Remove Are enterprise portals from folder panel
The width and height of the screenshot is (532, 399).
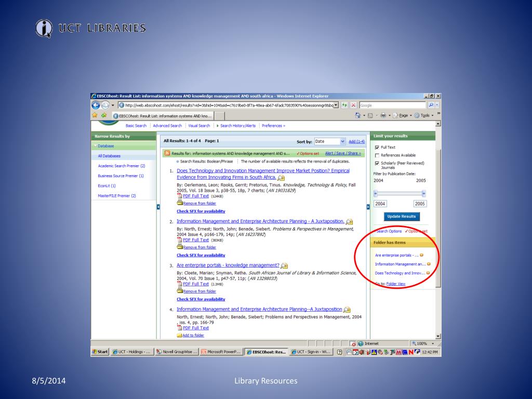pyautogui.click(x=422, y=255)
